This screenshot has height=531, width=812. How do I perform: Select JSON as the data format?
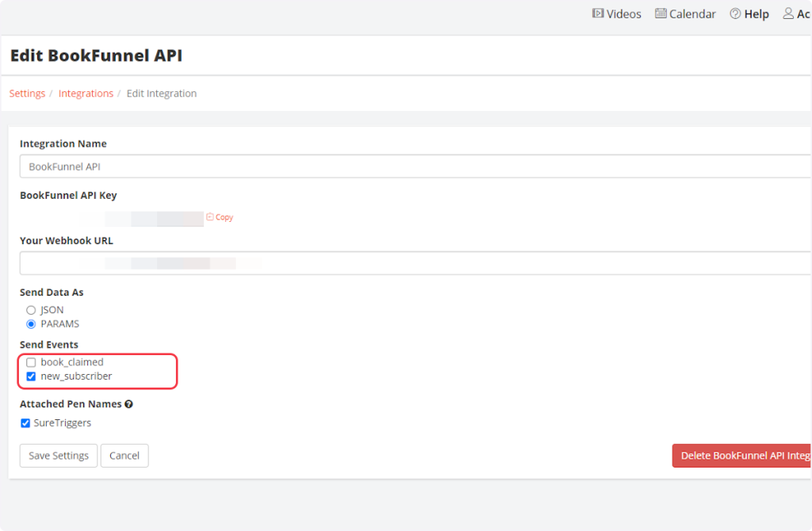pos(32,310)
